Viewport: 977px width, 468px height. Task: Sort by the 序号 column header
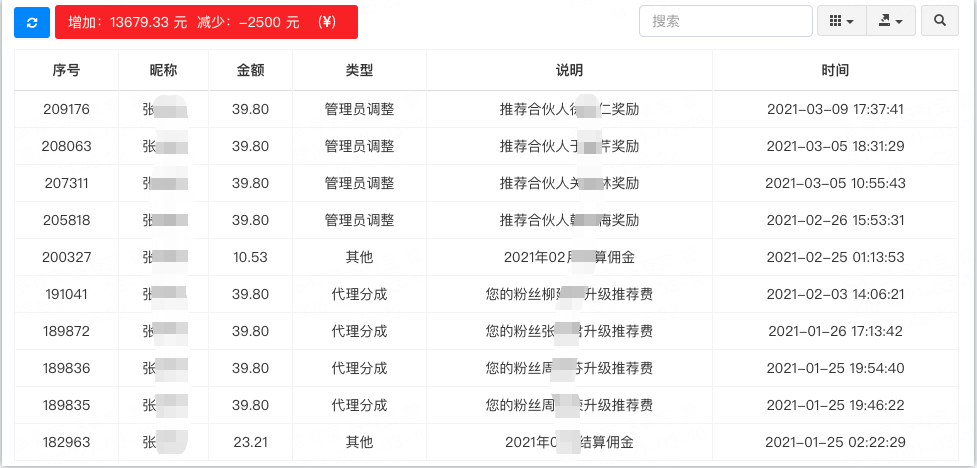pyautogui.click(x=67, y=70)
